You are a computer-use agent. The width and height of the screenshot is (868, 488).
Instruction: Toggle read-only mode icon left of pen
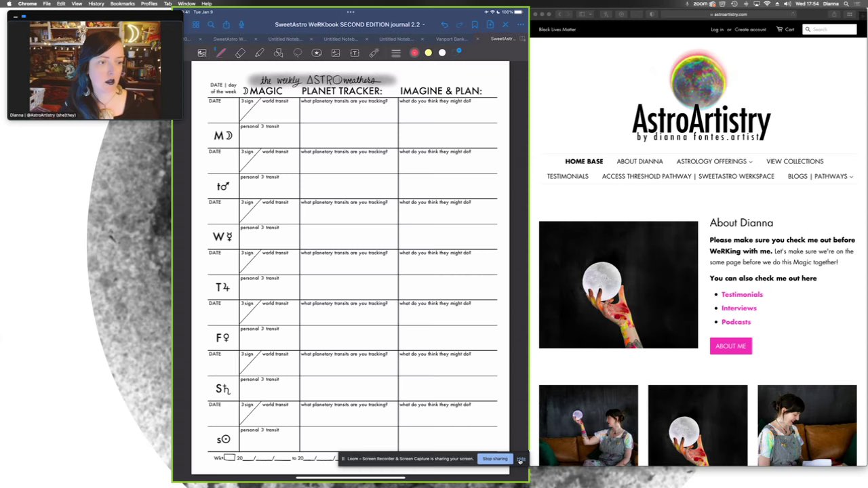point(202,53)
